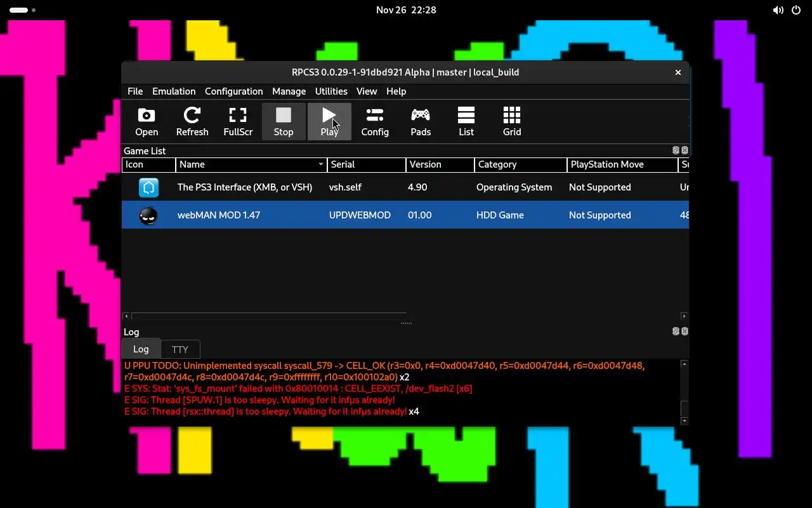The height and width of the screenshot is (508, 812).
Task: Open the View menu
Action: 367,91
